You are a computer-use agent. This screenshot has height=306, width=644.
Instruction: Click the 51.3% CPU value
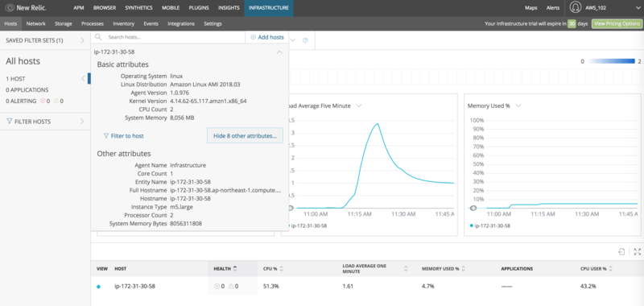click(271, 287)
